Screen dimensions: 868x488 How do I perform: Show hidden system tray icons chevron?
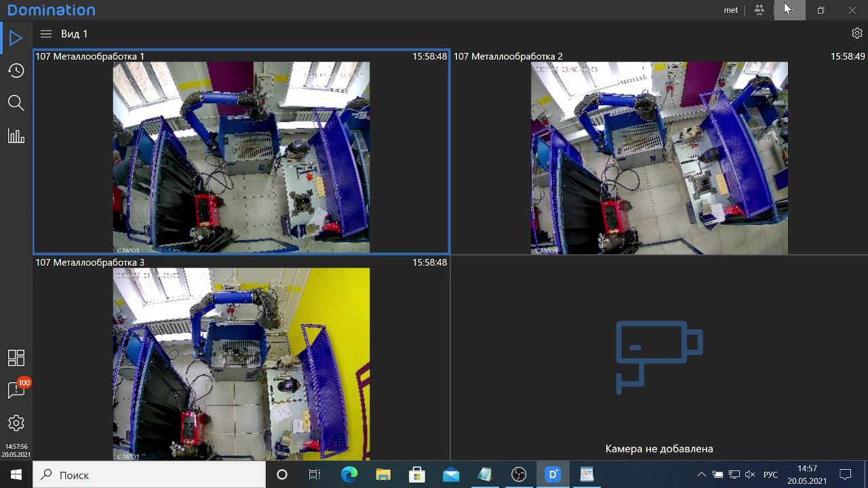click(701, 475)
